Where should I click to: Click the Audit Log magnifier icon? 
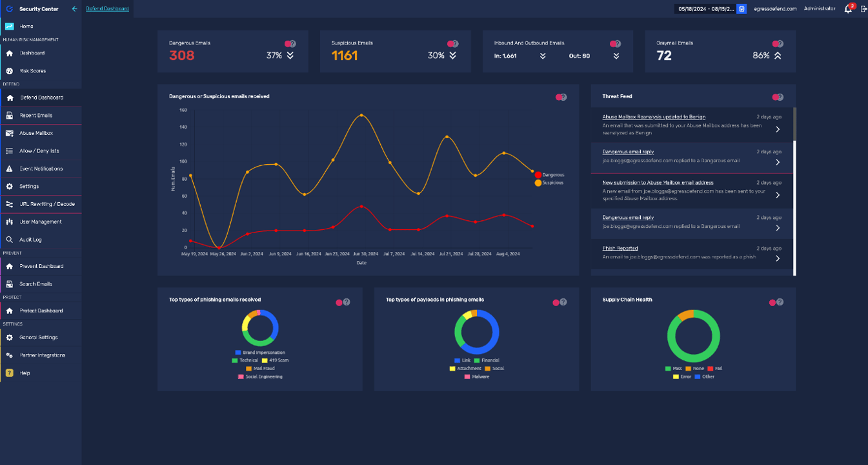click(10, 240)
